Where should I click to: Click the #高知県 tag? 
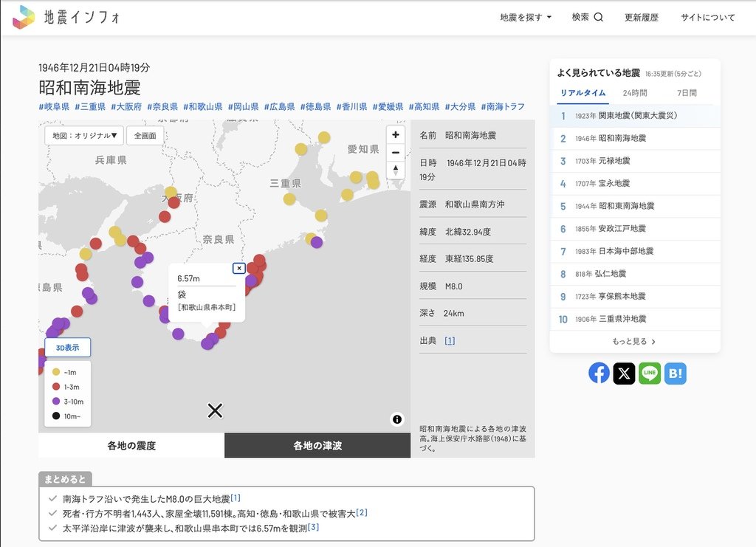[424, 106]
